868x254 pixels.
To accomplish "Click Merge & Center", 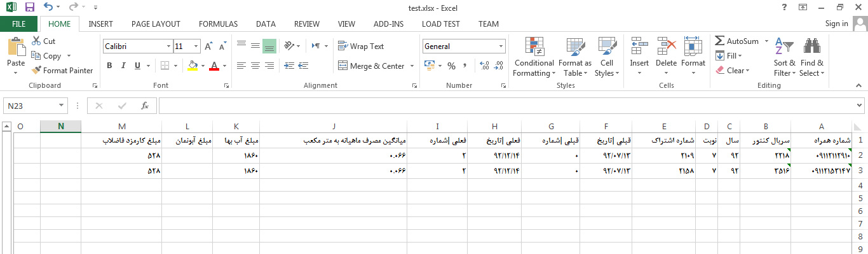I will pos(372,66).
